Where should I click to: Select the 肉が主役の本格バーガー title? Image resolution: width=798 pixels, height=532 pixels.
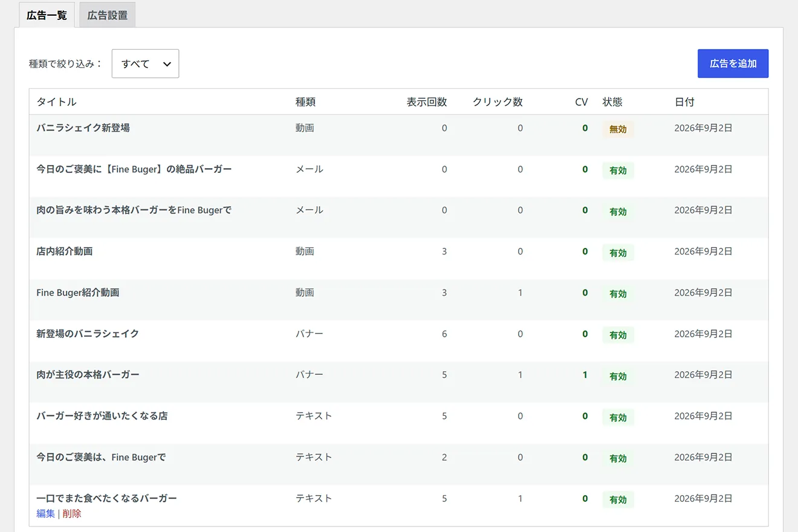[x=88, y=375]
